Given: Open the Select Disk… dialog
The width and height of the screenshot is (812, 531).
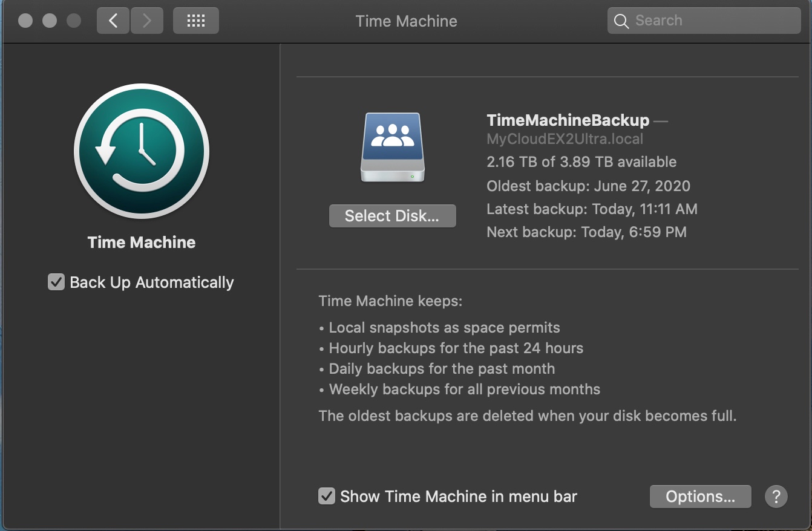Looking at the screenshot, I should click(x=392, y=216).
